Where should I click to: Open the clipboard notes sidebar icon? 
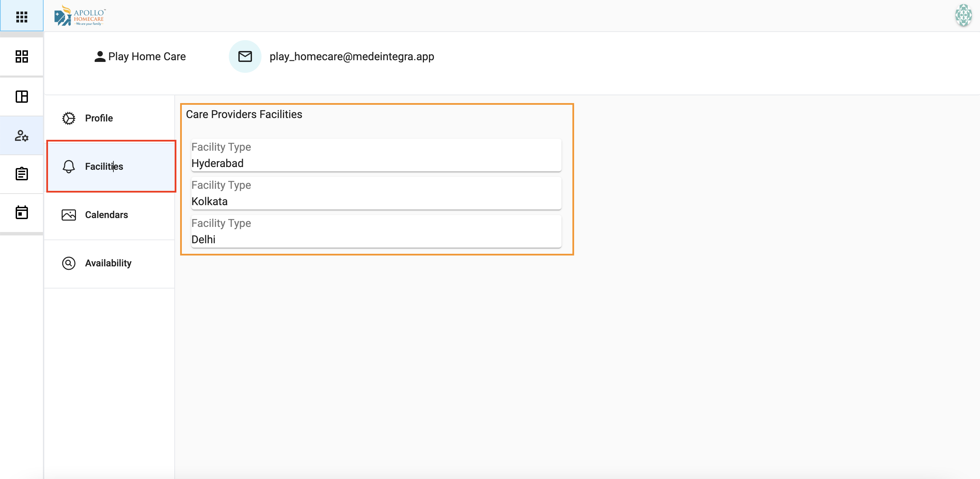tap(22, 174)
